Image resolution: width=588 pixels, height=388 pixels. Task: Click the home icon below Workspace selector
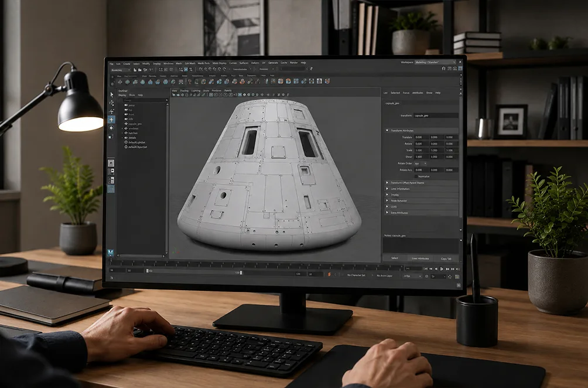click(x=443, y=69)
